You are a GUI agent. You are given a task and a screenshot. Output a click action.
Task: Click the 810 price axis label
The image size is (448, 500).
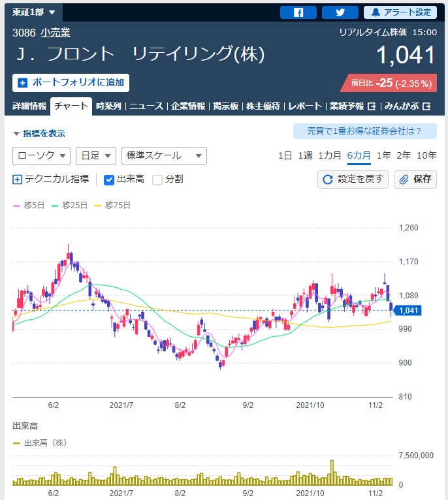(x=406, y=397)
